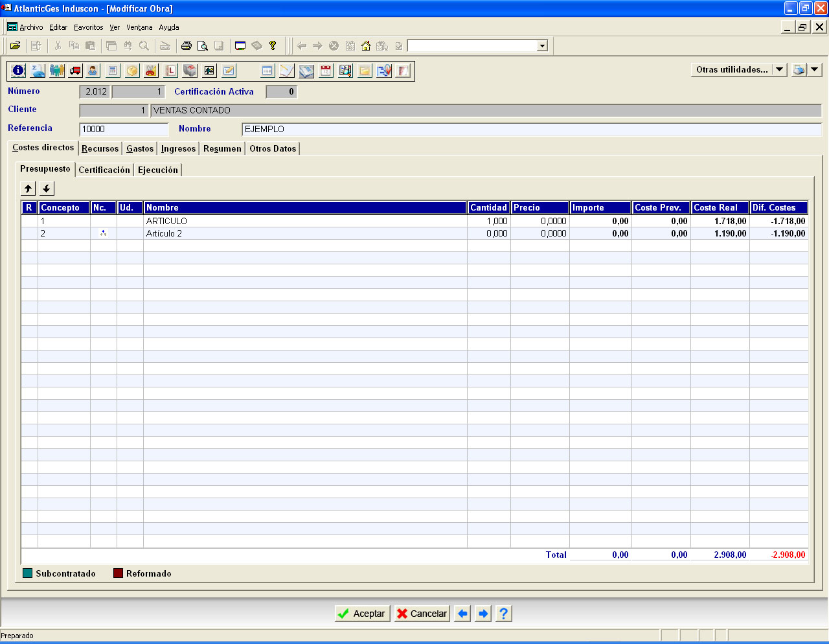
Task: Click the yellow box package icon
Action: click(x=132, y=71)
